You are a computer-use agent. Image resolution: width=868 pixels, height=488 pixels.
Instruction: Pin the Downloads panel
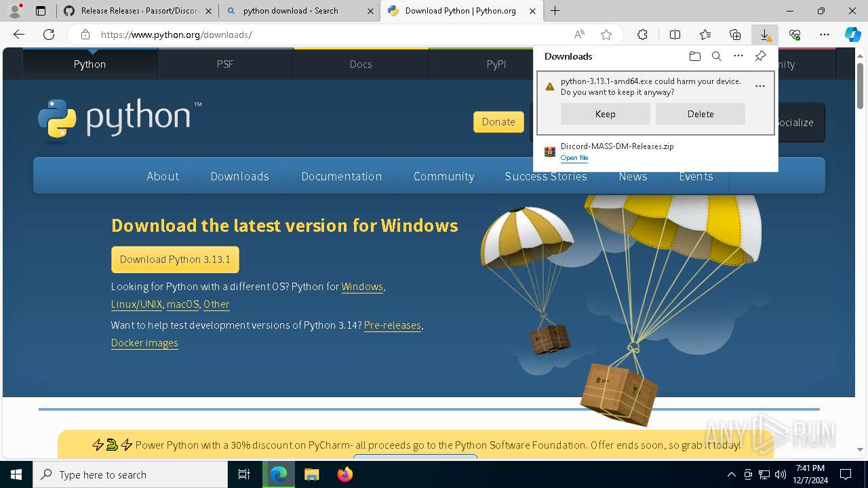(x=760, y=56)
